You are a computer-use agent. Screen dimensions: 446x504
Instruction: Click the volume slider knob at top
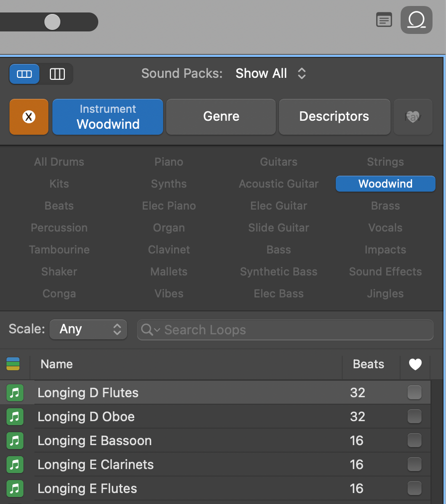52,22
